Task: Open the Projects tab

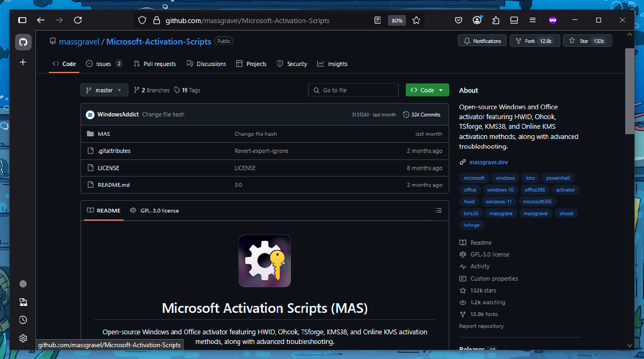Action: pyautogui.click(x=251, y=64)
